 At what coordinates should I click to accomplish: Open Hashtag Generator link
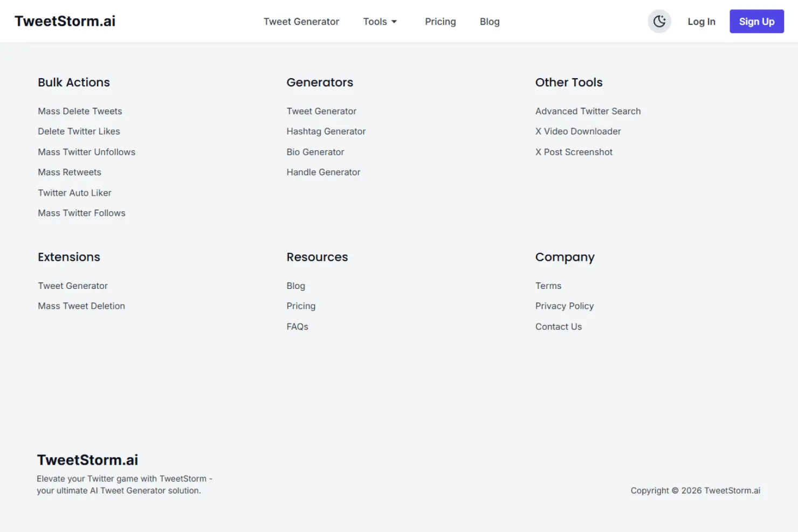point(326,132)
